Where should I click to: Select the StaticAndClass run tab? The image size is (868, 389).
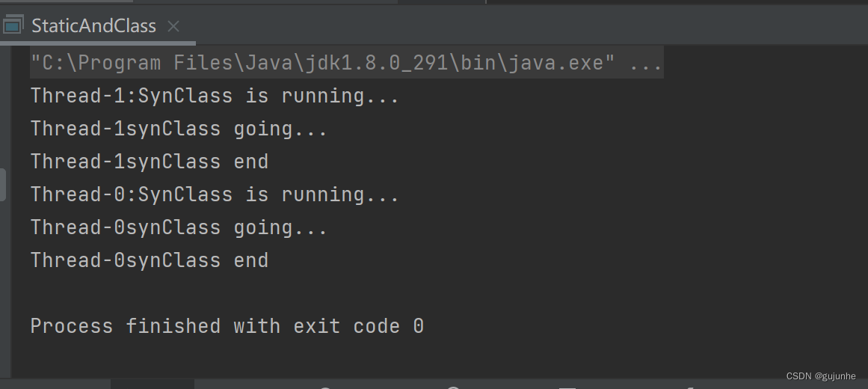(x=93, y=26)
